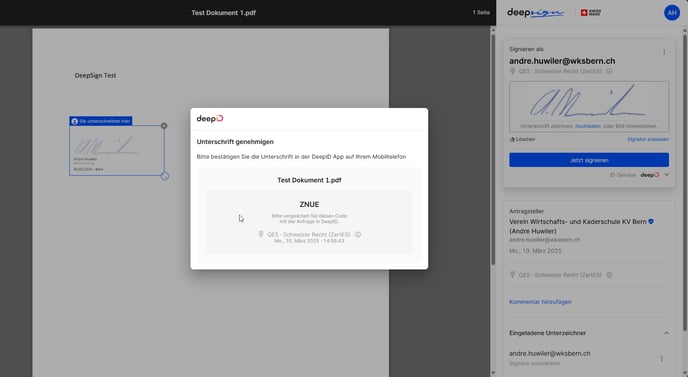Click the Swiss Made badge
Screen dimensions: 688x377
(x=591, y=13)
